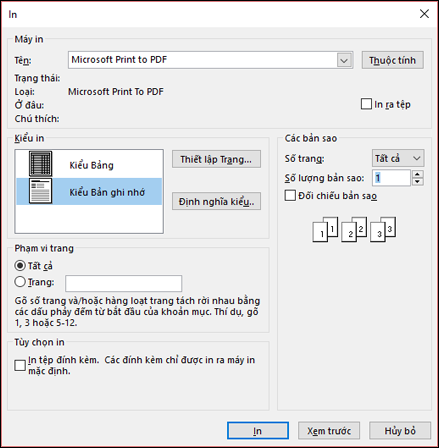Select the Kiểu Bản ghi nhớ memo icon
Screen dimensions: 439x448
pos(40,191)
